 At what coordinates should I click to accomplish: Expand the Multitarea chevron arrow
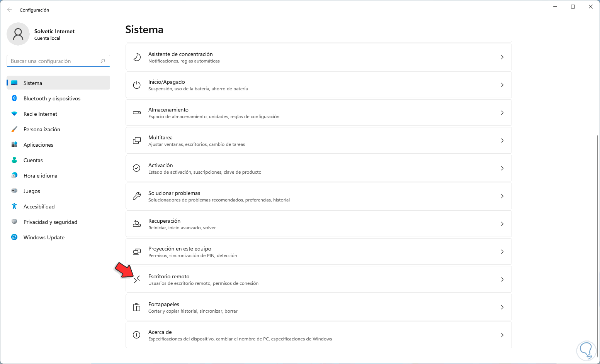pyautogui.click(x=502, y=141)
